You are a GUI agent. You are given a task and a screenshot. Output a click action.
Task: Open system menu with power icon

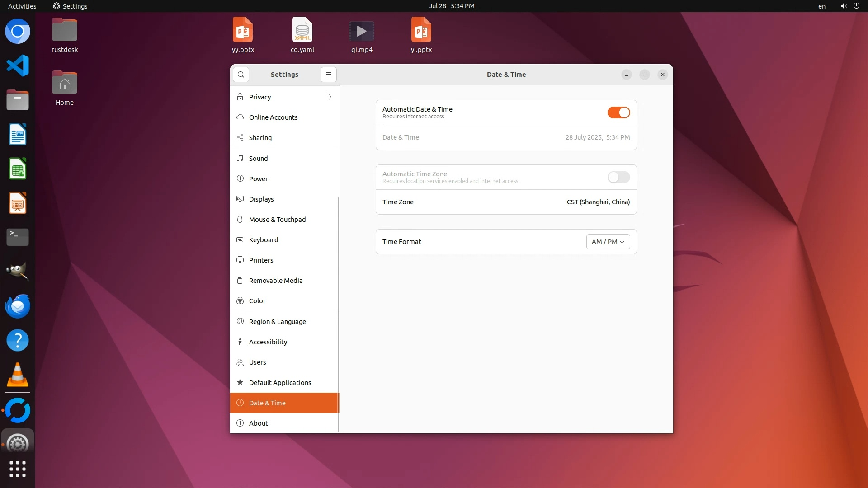[x=856, y=6]
